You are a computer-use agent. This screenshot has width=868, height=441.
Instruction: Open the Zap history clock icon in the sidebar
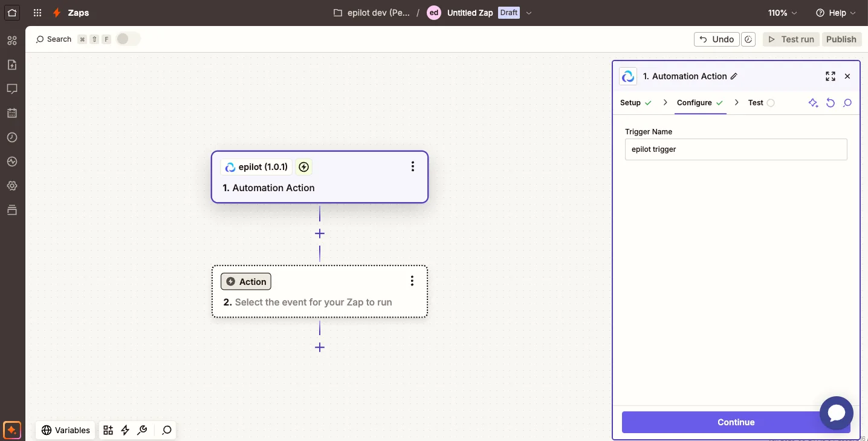click(12, 137)
